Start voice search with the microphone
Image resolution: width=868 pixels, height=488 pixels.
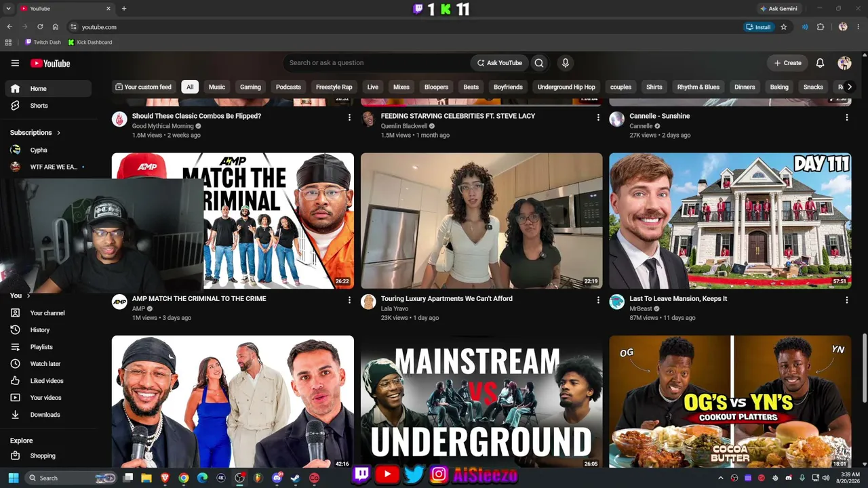click(566, 63)
